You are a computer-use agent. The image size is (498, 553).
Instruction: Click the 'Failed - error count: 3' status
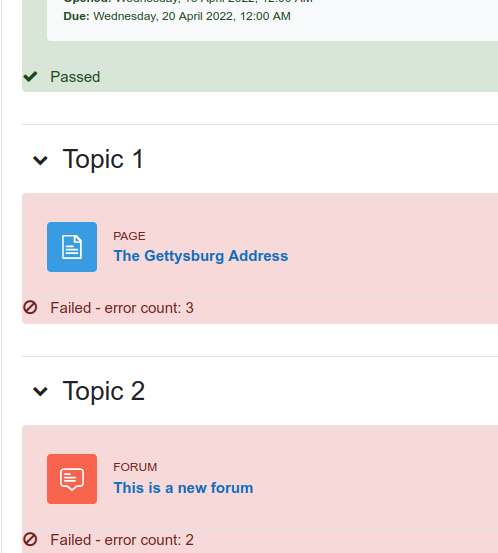coord(122,308)
